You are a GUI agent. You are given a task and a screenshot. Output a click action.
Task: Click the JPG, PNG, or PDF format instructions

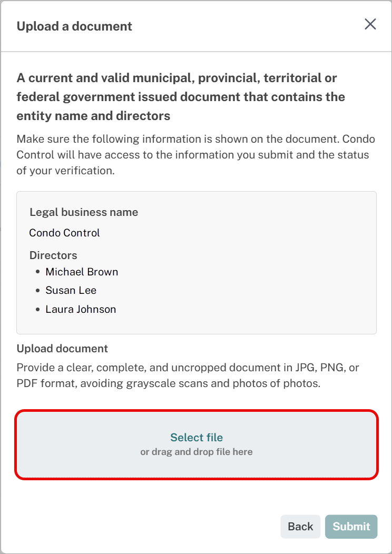(188, 375)
